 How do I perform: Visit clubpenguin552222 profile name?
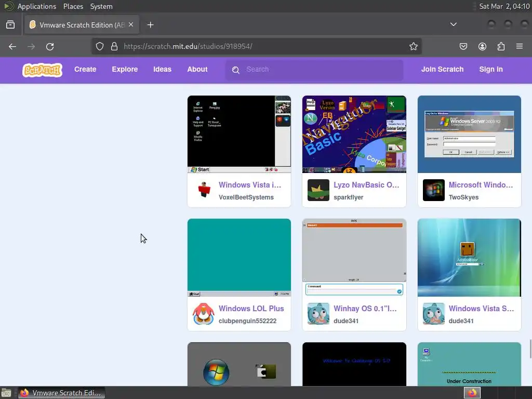tap(247, 321)
